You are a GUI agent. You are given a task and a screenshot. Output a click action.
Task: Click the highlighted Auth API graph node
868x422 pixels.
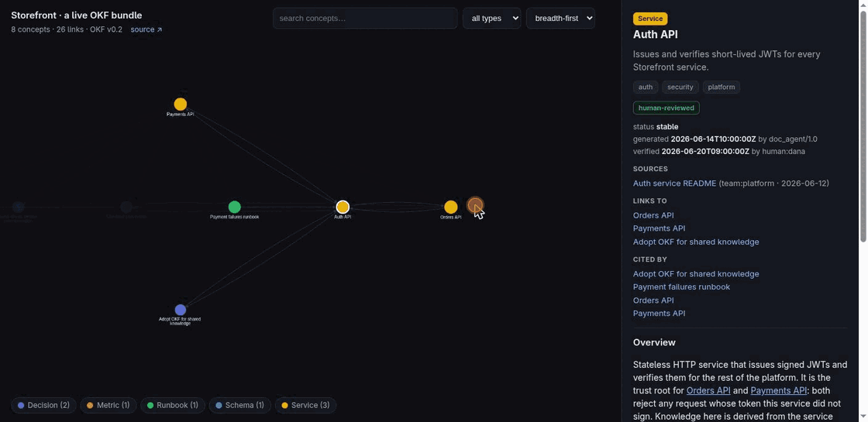(x=343, y=207)
